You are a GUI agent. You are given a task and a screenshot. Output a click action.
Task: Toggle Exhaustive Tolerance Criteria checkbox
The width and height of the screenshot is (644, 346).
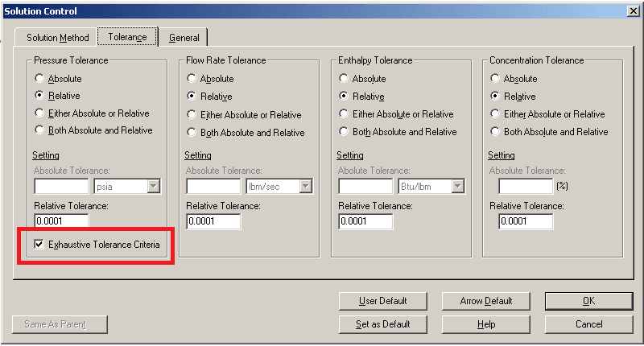(39, 244)
